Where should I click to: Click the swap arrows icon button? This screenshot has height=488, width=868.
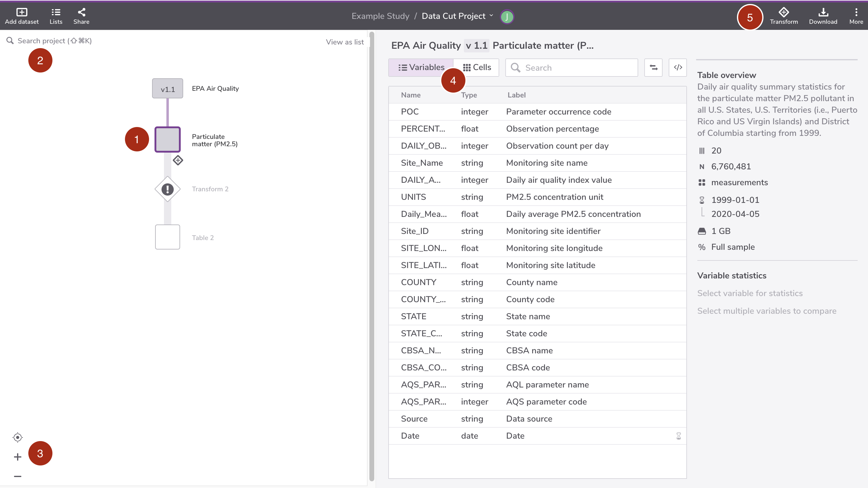653,67
